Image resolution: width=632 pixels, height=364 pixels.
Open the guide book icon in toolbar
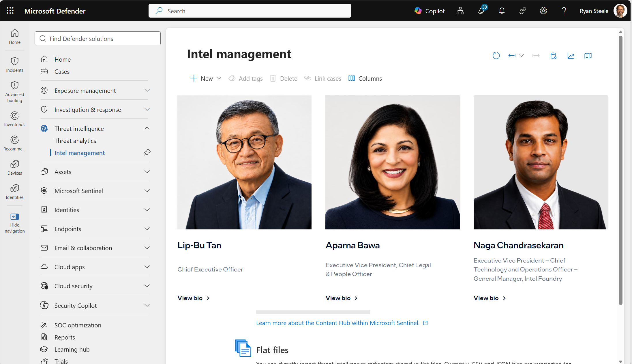coord(588,56)
